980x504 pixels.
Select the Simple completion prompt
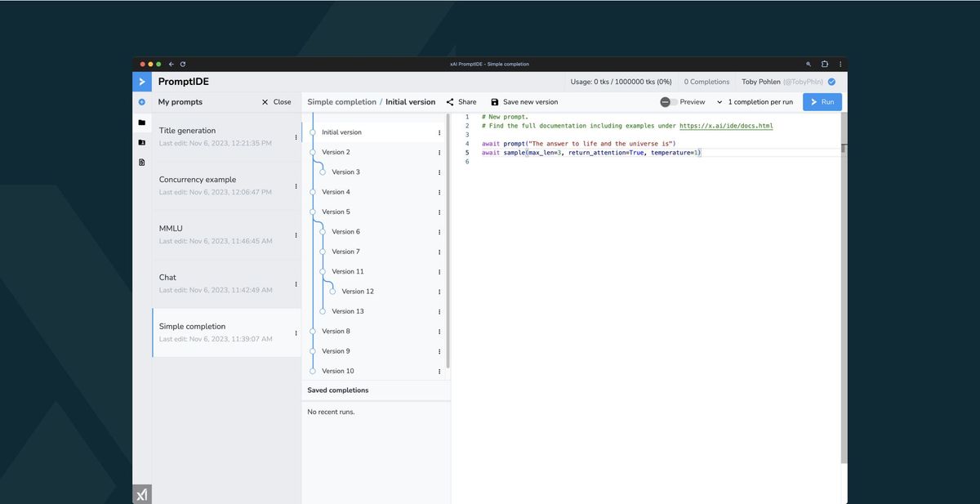[227, 332]
